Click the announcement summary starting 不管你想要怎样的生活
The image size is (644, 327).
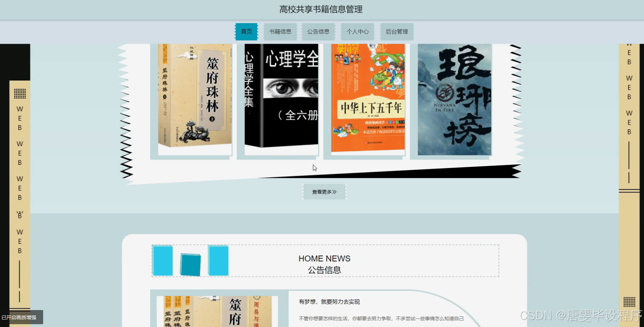click(381, 319)
